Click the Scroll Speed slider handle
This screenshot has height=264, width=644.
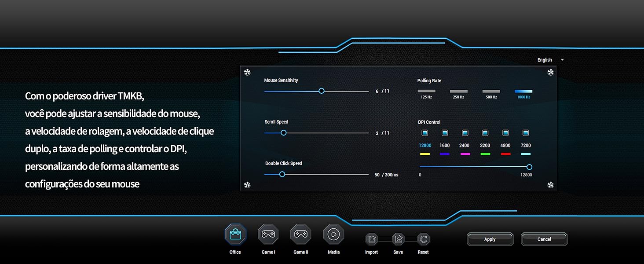click(284, 132)
